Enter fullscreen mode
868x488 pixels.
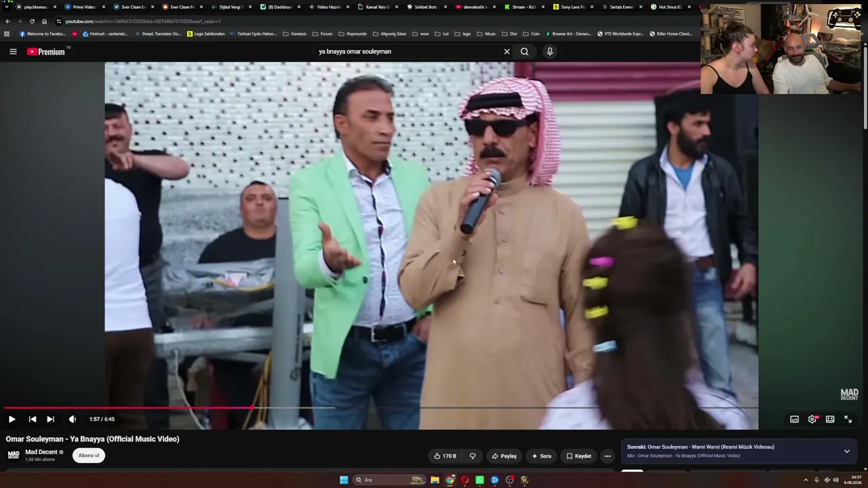click(x=848, y=420)
